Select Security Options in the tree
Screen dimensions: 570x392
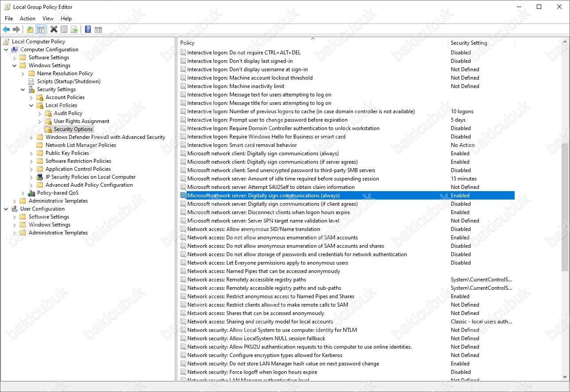click(73, 129)
